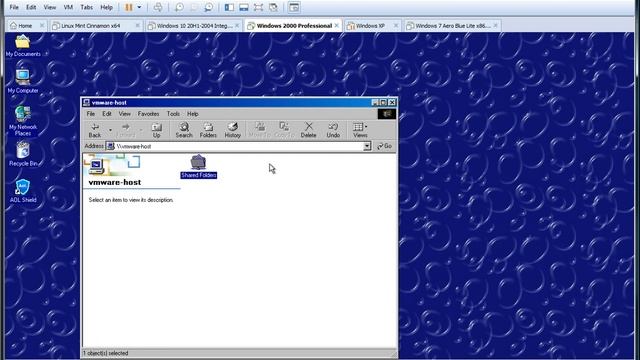
Task: Click the console view toolbar icon
Action: click(294, 7)
